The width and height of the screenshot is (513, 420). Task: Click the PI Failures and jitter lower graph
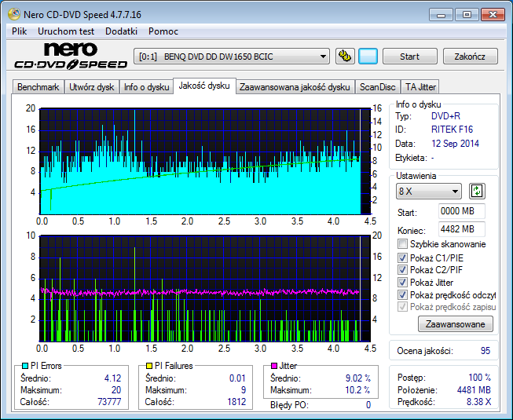tap(205, 289)
